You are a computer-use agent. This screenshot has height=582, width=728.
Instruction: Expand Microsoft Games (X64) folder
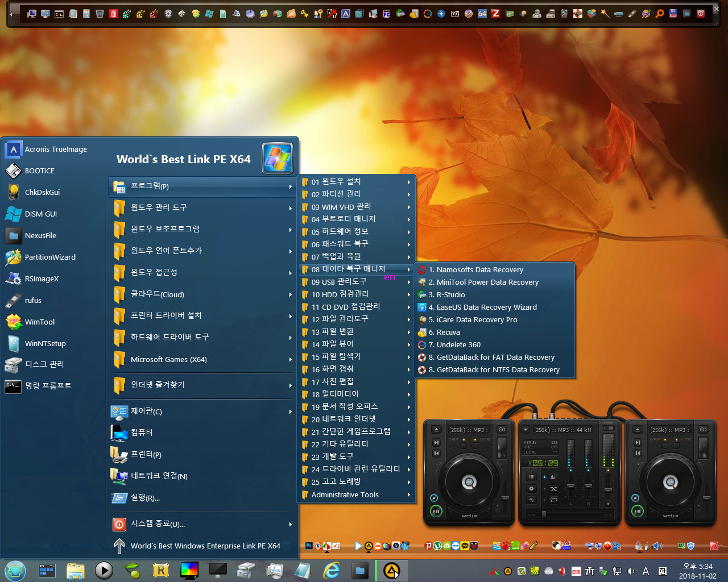click(202, 359)
